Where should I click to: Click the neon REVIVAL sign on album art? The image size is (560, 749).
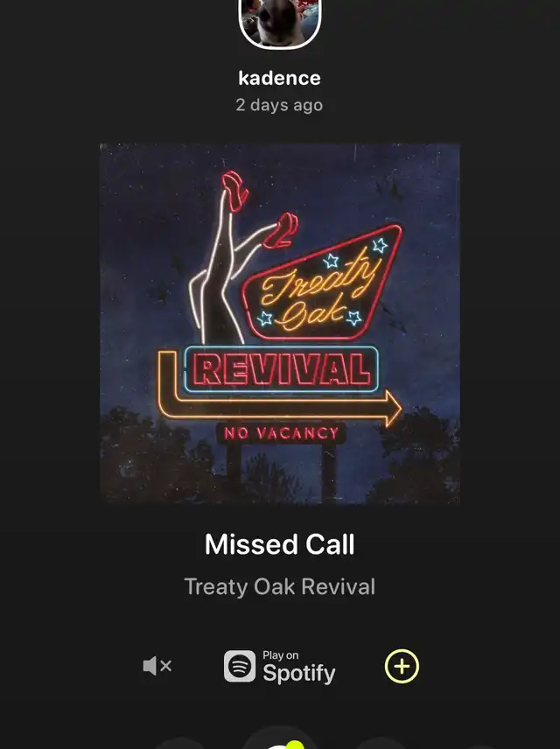coord(282,370)
